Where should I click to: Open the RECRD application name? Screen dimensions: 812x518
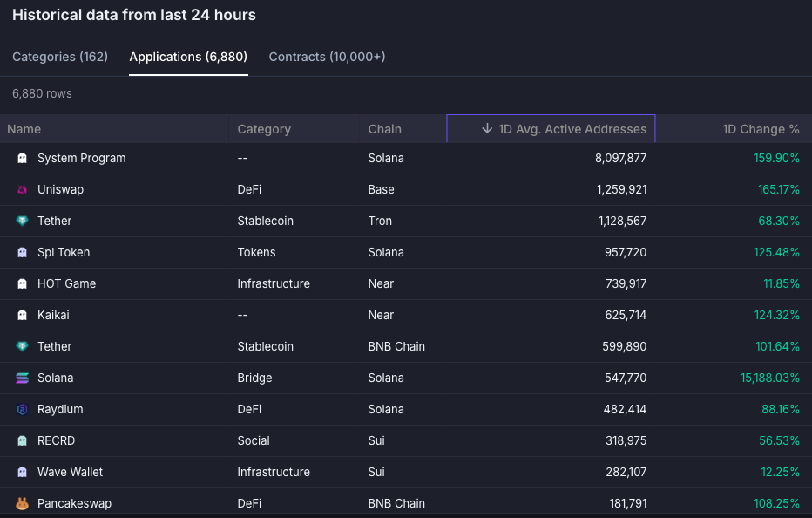pyautogui.click(x=56, y=440)
